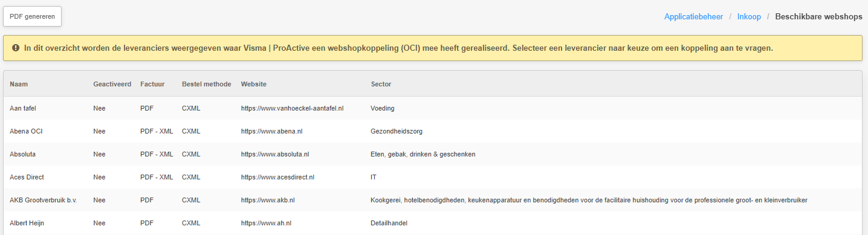The height and width of the screenshot is (235, 868).
Task: Click Nee in the Aan tafel row
Action: (99, 108)
